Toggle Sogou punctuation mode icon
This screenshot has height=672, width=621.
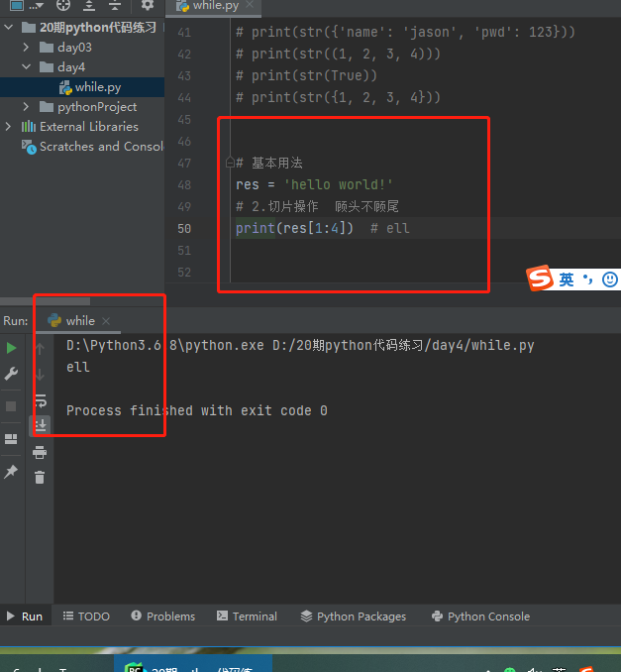point(588,280)
